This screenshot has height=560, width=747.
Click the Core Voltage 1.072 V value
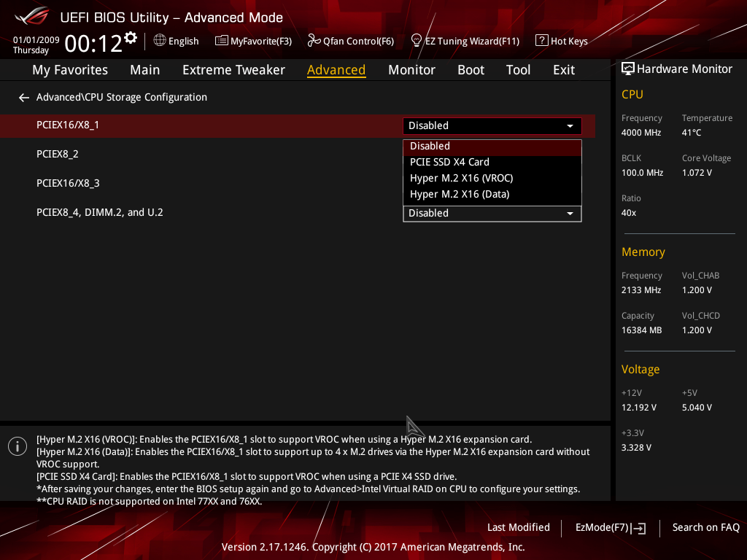click(697, 173)
